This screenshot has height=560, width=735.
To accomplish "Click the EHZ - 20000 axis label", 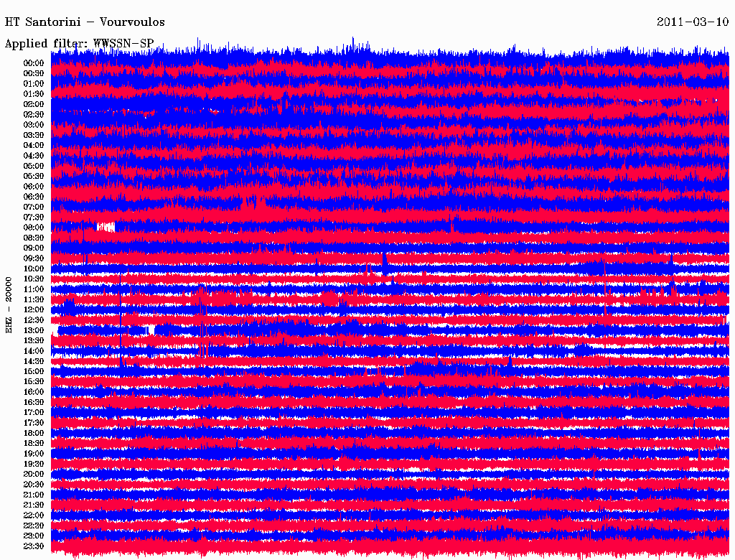I will [9, 304].
